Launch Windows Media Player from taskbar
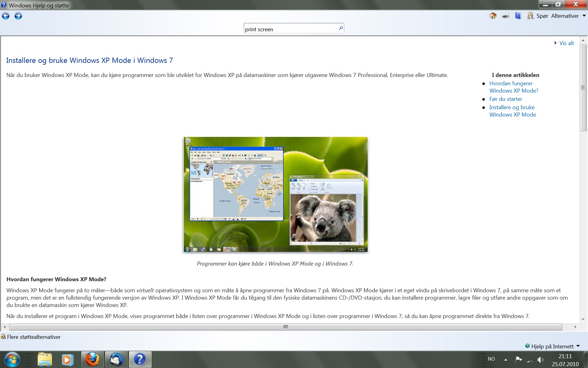This screenshot has height=368, width=588. (67, 359)
